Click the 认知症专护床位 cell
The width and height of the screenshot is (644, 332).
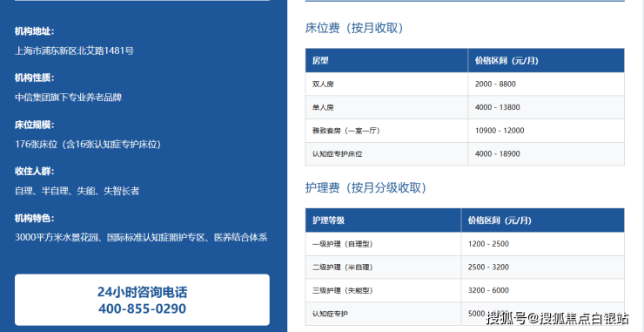(x=386, y=154)
